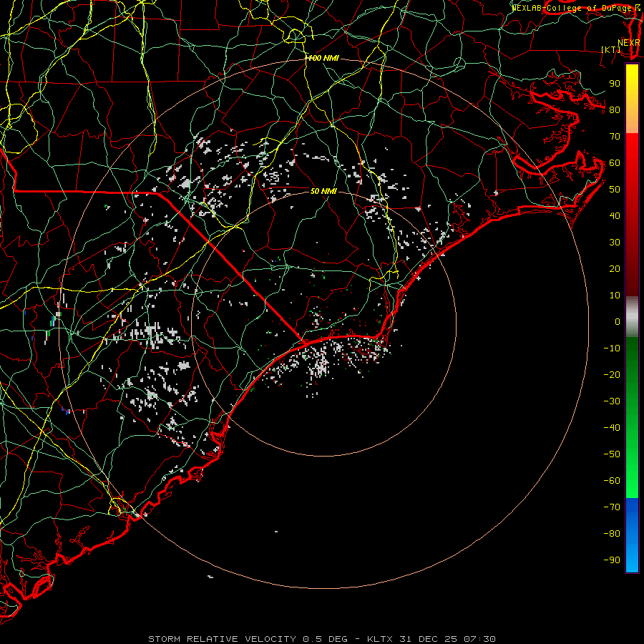Click the -60 label on velocity scale
This screenshot has width=644, height=644.
pos(612,481)
